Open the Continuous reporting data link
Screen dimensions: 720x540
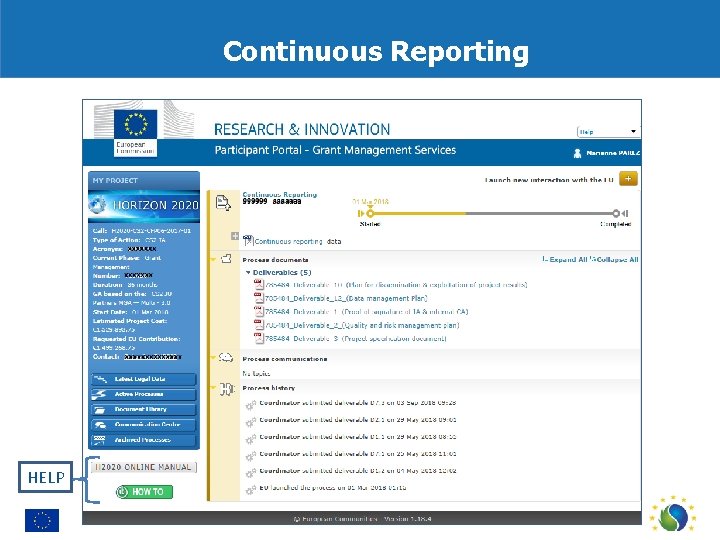(298, 242)
